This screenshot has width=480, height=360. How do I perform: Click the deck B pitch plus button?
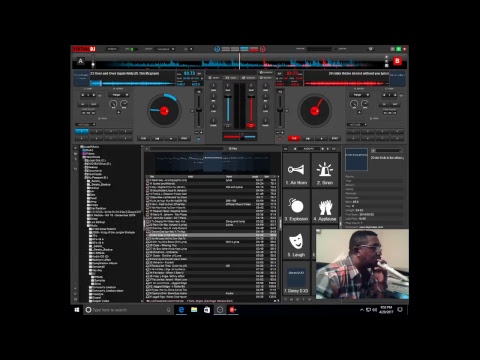pos(282,133)
